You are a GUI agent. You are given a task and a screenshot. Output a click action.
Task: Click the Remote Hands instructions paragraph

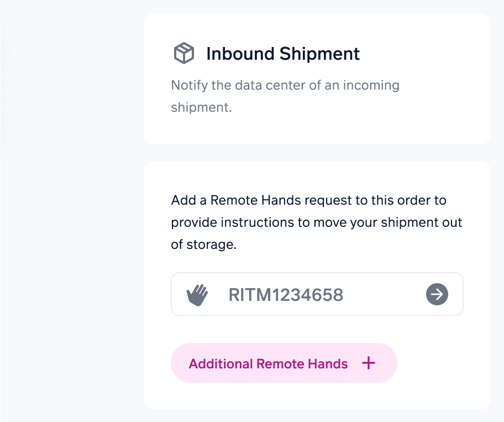(x=317, y=222)
